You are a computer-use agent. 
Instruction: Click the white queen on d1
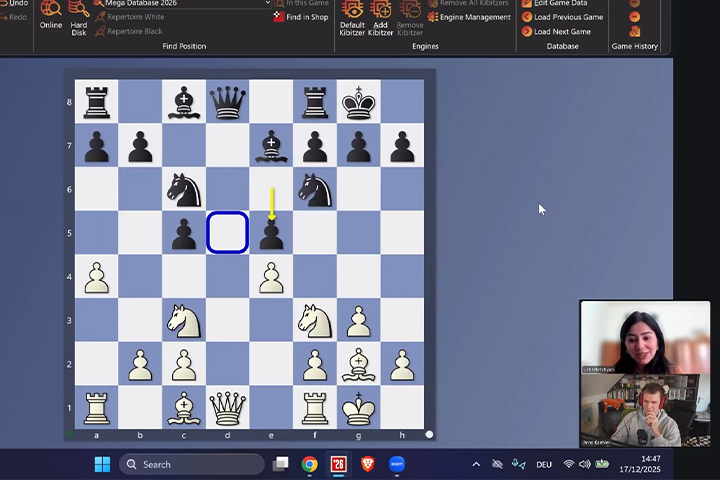point(227,407)
